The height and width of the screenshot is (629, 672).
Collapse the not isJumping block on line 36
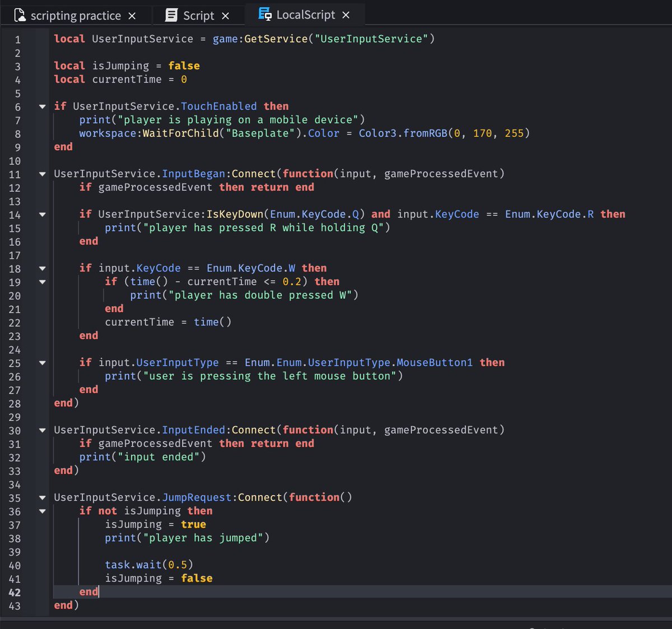(x=42, y=511)
